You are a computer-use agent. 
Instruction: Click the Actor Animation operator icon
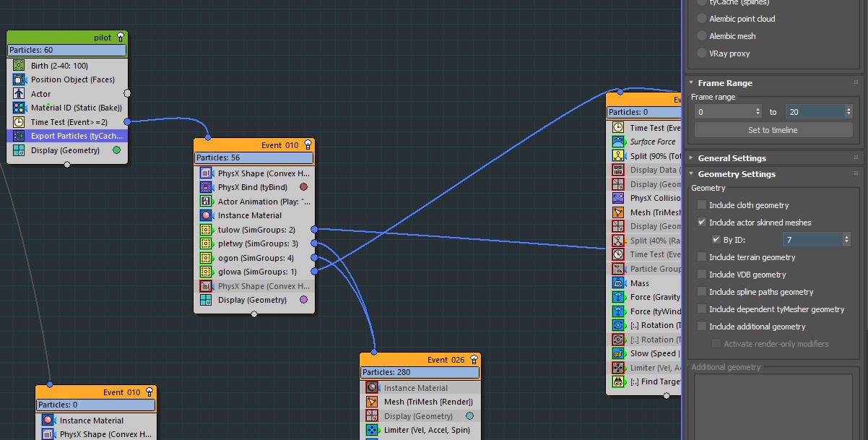click(x=207, y=202)
